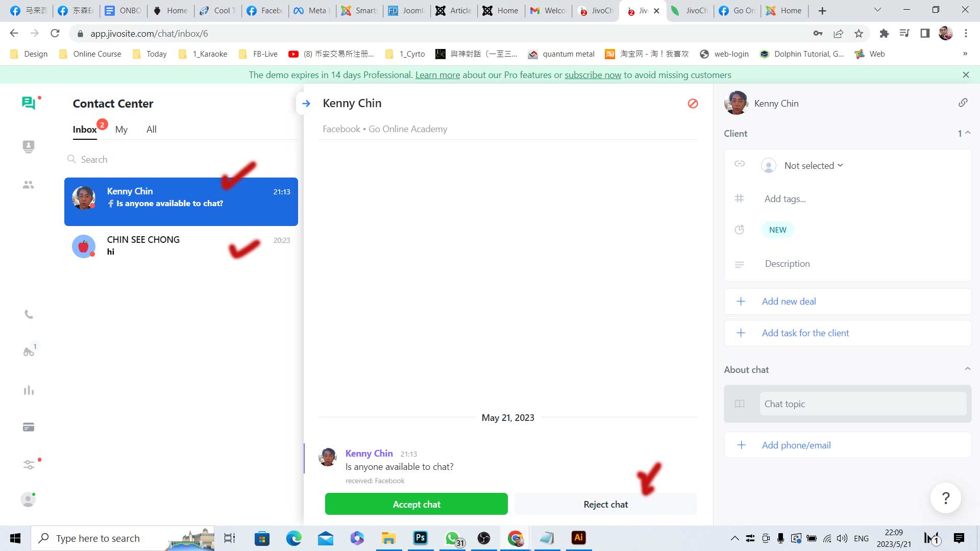Switch to the My inbox tab
The image size is (980, 551).
(x=121, y=129)
